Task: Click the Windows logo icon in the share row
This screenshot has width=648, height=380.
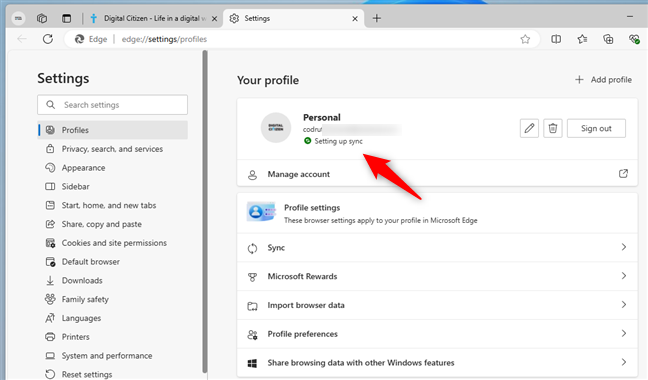Action: pyautogui.click(x=252, y=363)
